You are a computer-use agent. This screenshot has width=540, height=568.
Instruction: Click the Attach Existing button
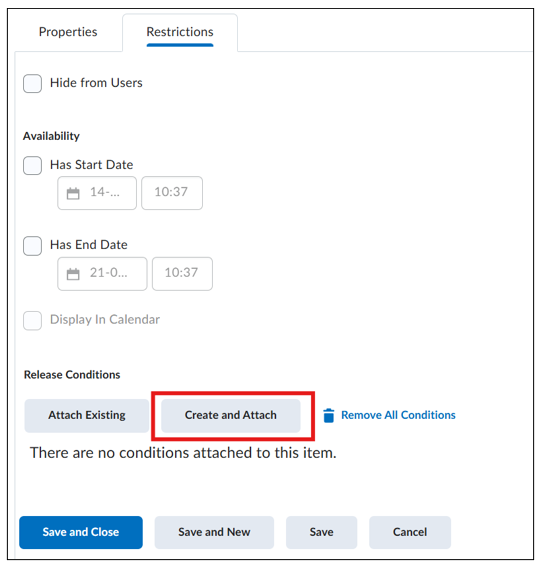(87, 416)
